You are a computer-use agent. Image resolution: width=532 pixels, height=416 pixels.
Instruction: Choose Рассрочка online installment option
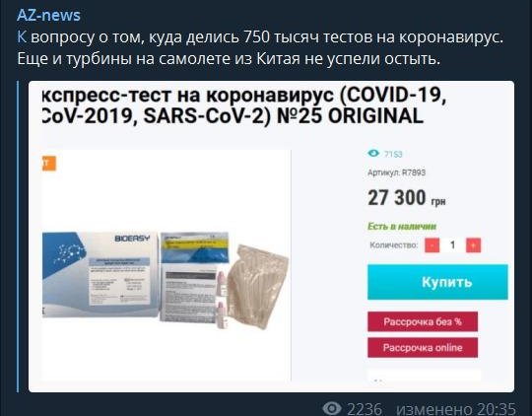tap(423, 347)
